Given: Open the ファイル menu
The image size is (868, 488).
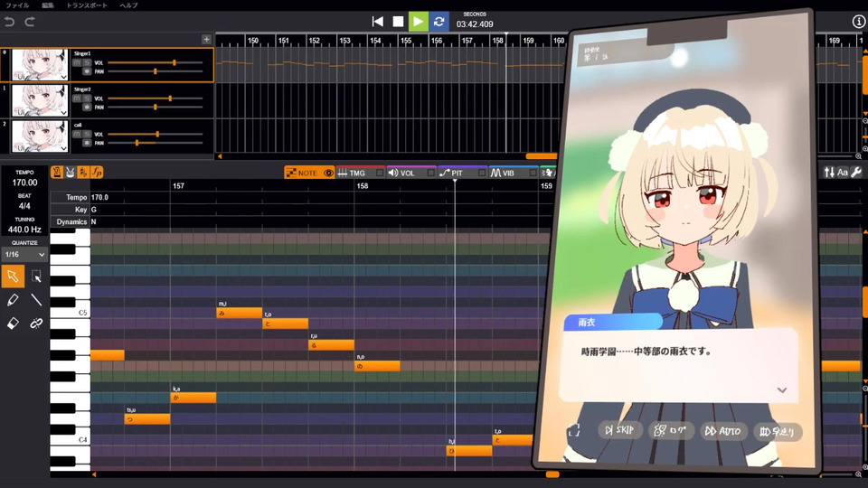Looking at the screenshot, I should pyautogui.click(x=17, y=5).
